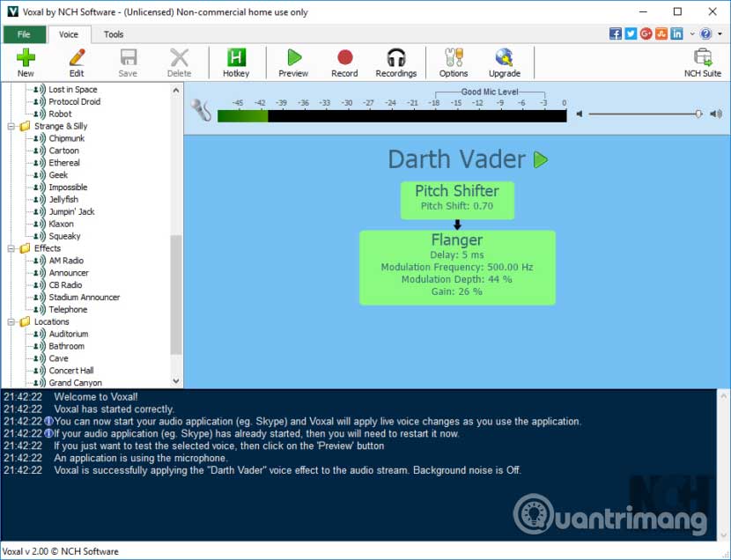The height and width of the screenshot is (560, 731).
Task: Open NCH Suite from the toolbar
Action: (702, 62)
